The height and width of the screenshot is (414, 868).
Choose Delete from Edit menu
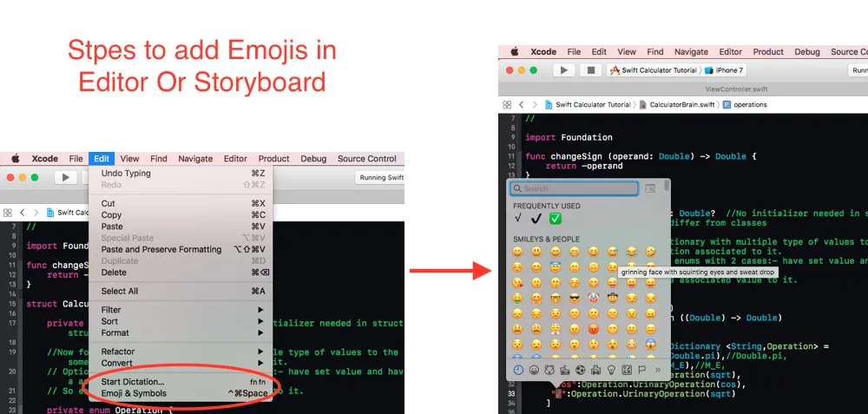click(181, 273)
